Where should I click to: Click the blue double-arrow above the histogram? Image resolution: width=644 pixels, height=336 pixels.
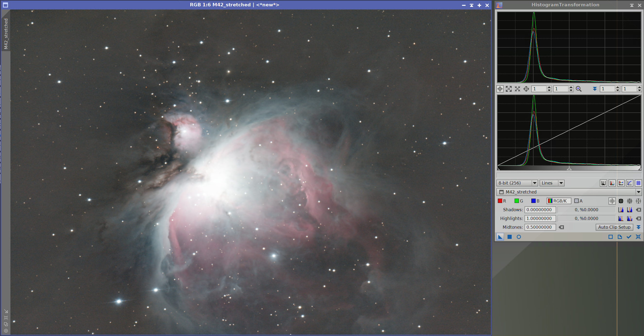595,89
